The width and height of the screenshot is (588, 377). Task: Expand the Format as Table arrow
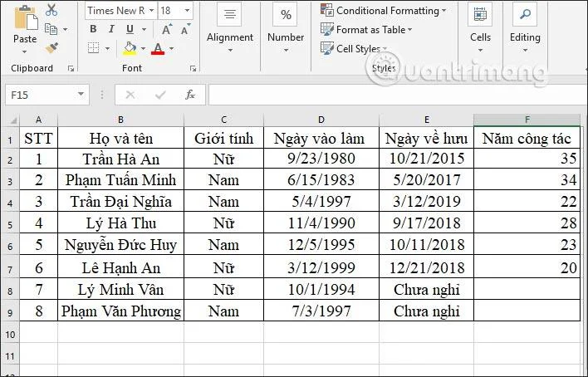[x=410, y=29]
